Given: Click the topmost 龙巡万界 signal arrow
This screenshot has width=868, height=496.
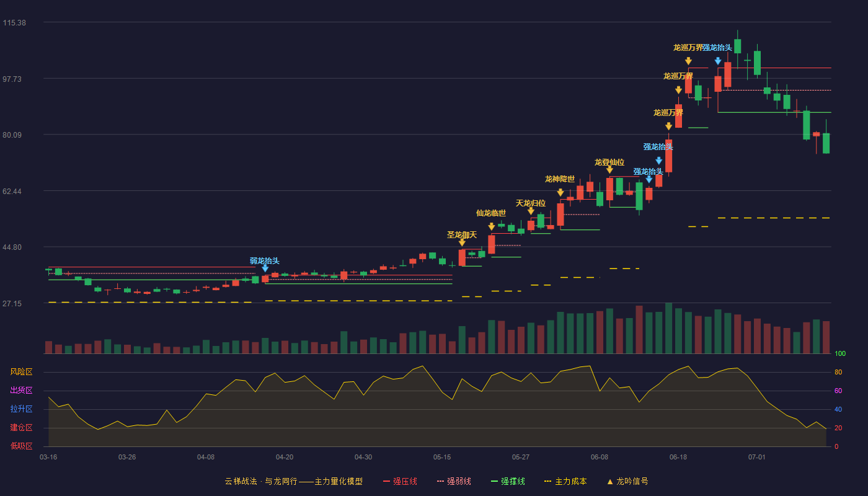Looking at the screenshot, I should point(688,61).
